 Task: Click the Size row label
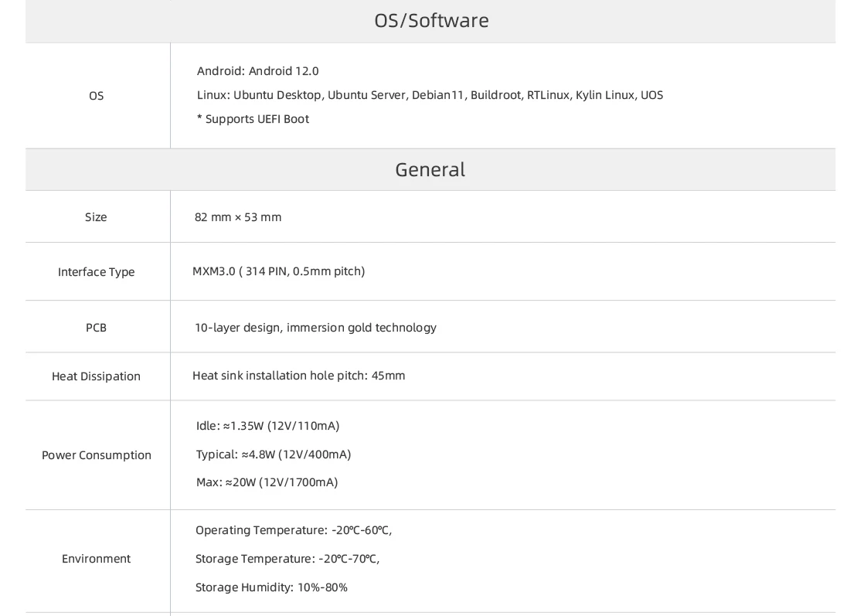[97, 217]
